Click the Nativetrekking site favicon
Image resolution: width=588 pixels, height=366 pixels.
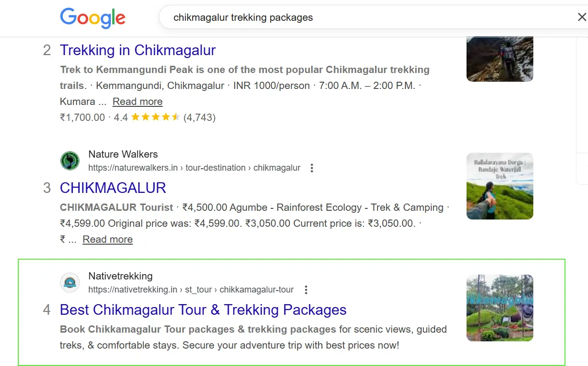click(70, 282)
